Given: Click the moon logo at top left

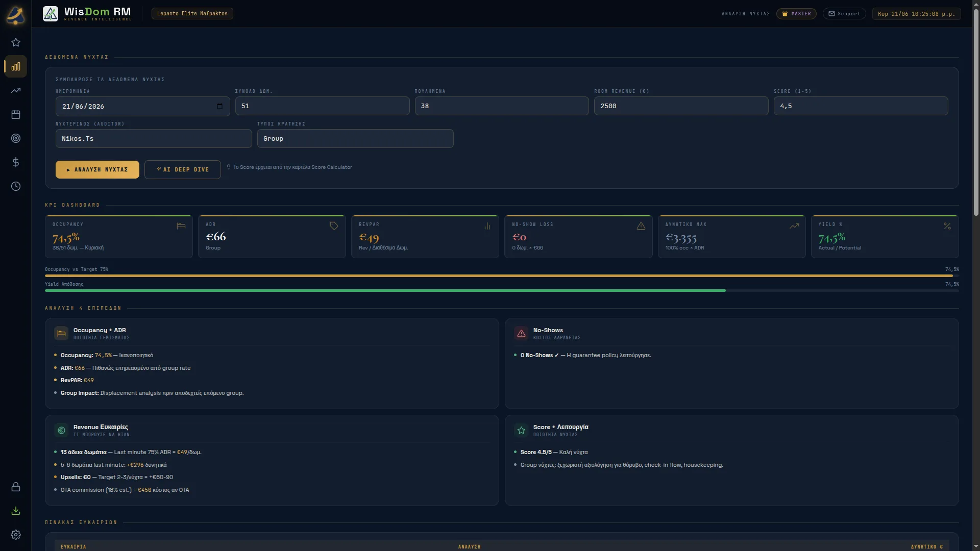Looking at the screenshot, I should coord(15,14).
